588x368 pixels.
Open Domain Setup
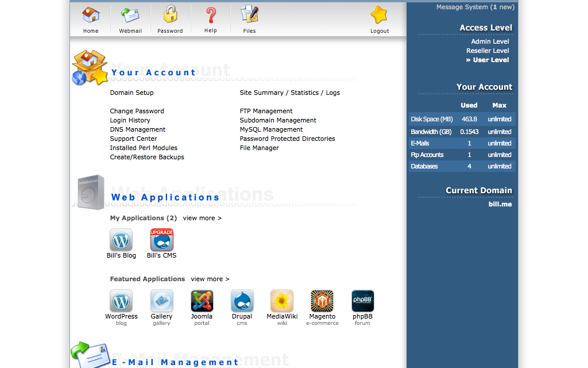click(x=131, y=93)
